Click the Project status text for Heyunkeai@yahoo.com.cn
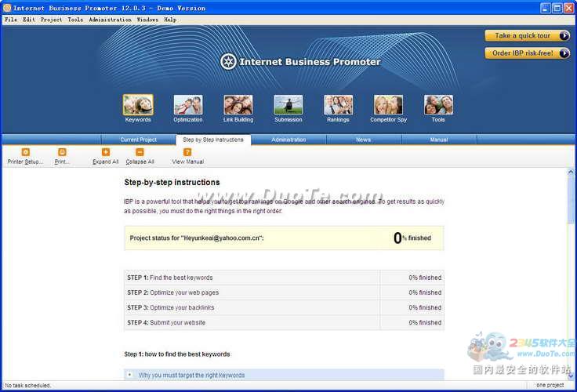Screen dimensions: 577x392 coord(197,238)
